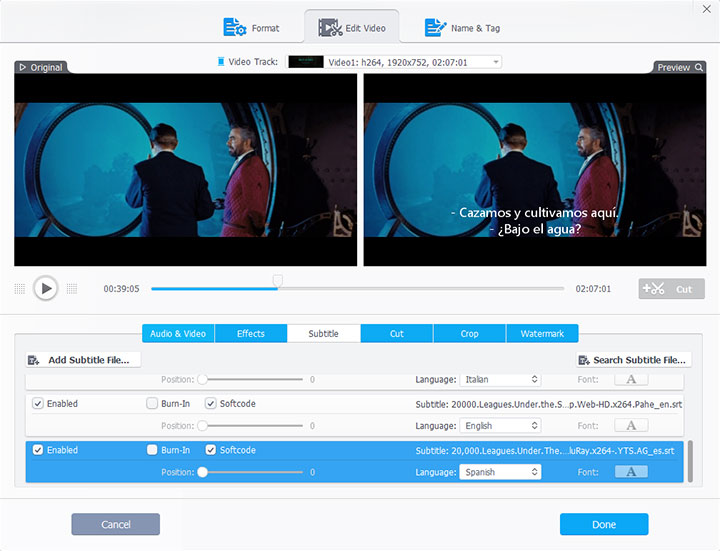
Task: Click the Cancel button
Action: [116, 524]
